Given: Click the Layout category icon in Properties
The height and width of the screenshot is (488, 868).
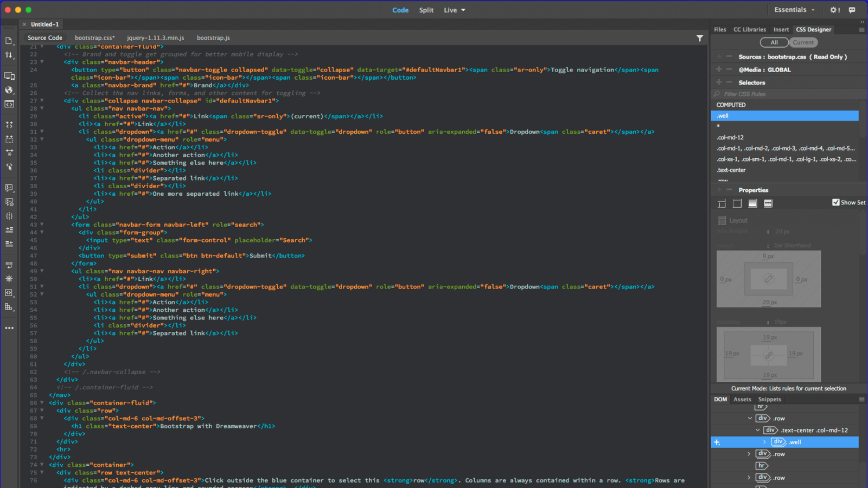Looking at the screenshot, I should point(722,203).
